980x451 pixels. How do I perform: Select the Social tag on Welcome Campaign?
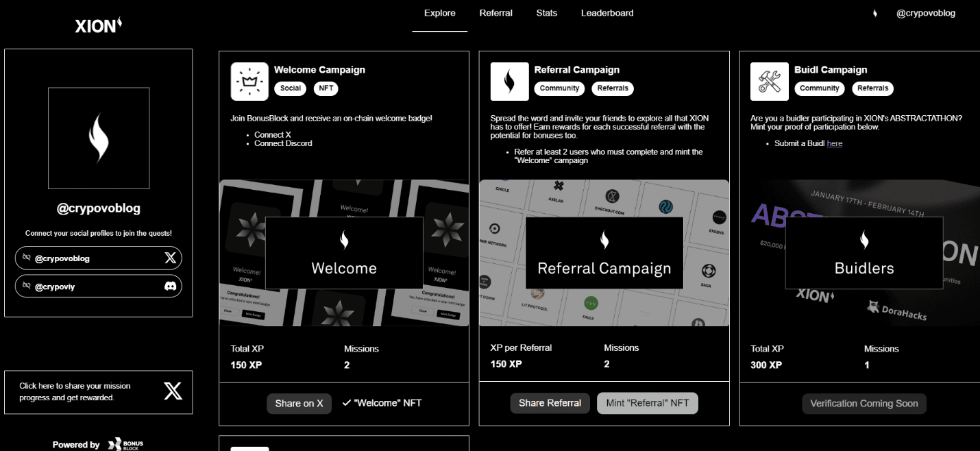point(291,88)
